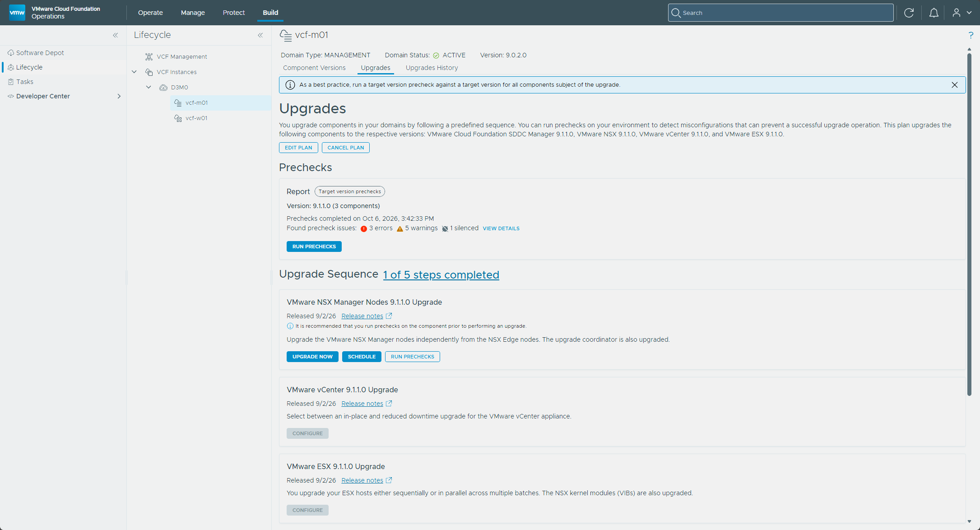980x530 pixels.
Task: Open the notifications bell icon
Action: pos(934,13)
